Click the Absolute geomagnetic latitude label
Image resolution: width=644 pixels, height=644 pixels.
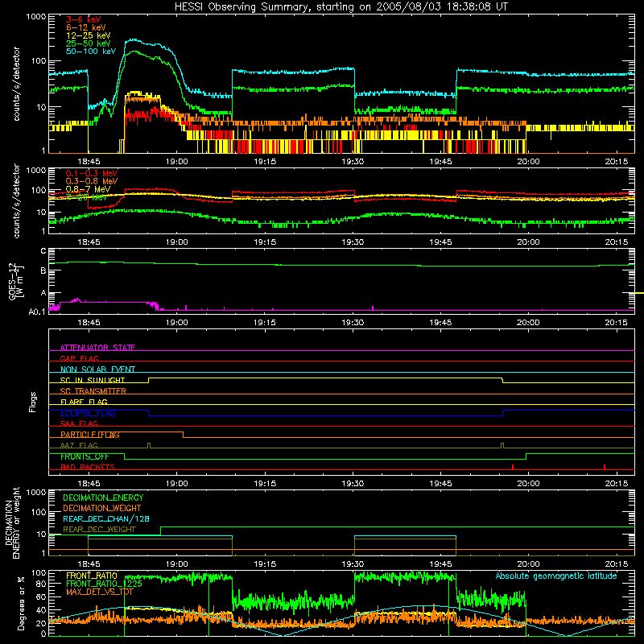coord(556,576)
